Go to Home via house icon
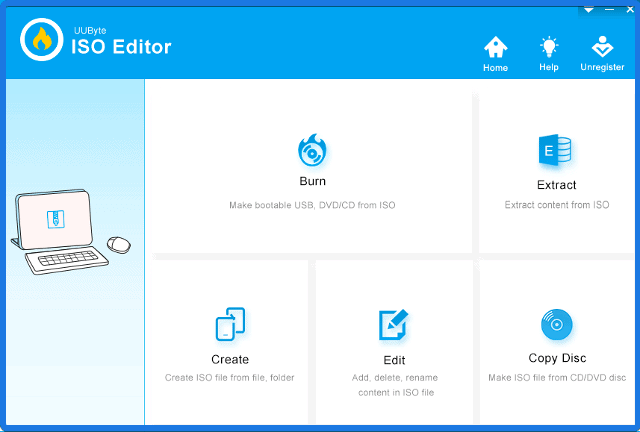 tap(496, 47)
